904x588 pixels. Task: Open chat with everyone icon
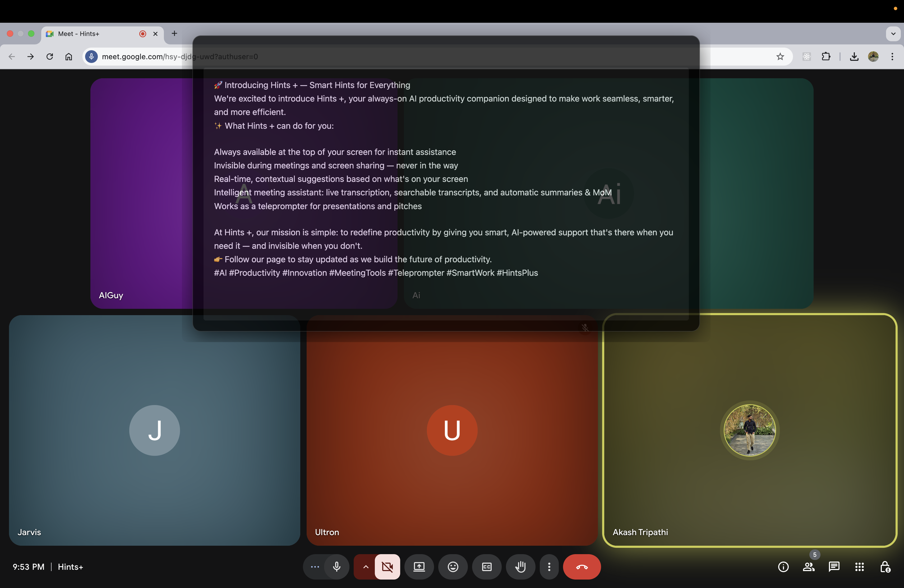pyautogui.click(x=834, y=567)
